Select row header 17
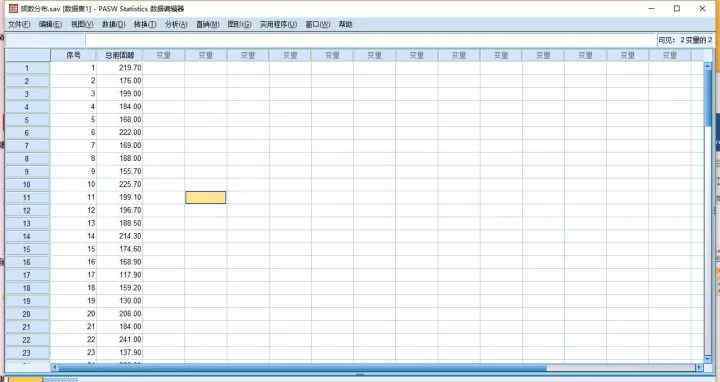 pos(27,275)
